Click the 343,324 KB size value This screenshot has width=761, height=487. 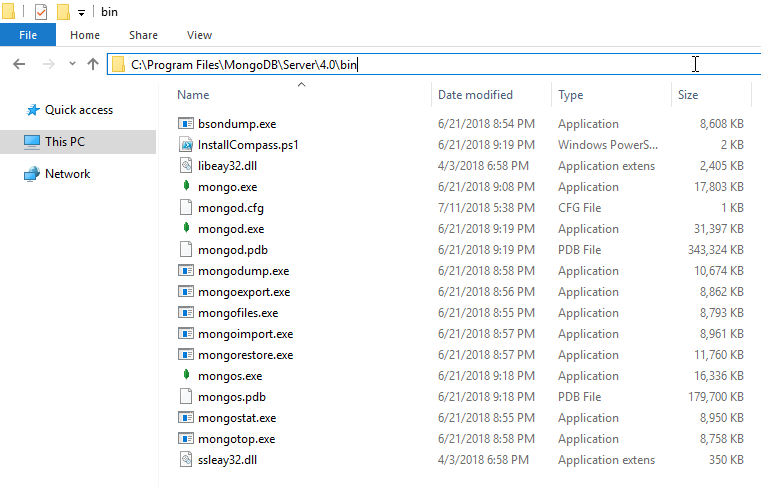(715, 250)
